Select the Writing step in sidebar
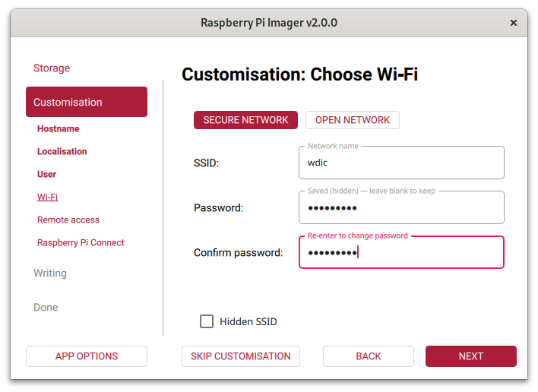This screenshot has height=392, width=538. tap(50, 273)
